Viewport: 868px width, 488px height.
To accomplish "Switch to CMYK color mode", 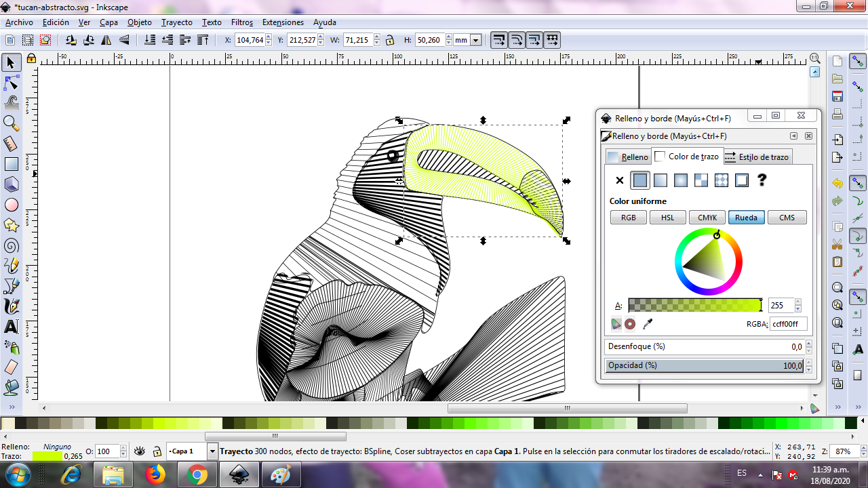I will (x=707, y=218).
